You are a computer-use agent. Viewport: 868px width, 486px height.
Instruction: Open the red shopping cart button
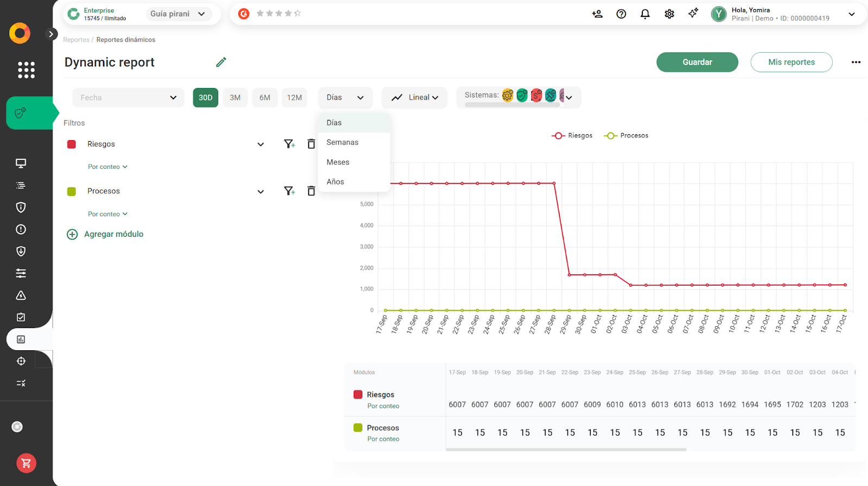(x=26, y=463)
